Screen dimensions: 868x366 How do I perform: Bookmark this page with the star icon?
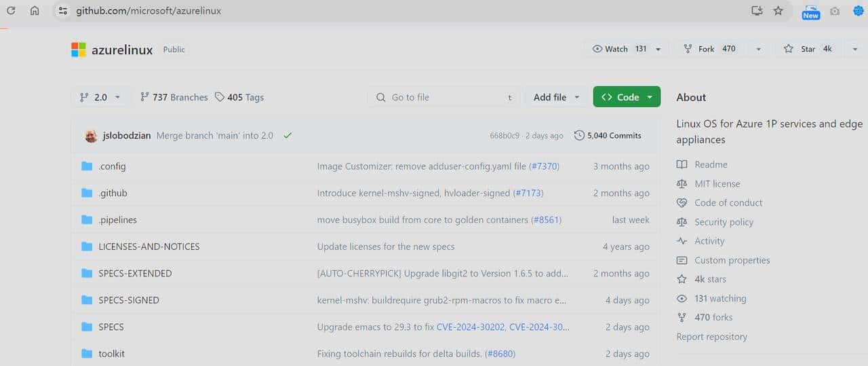[x=778, y=11]
